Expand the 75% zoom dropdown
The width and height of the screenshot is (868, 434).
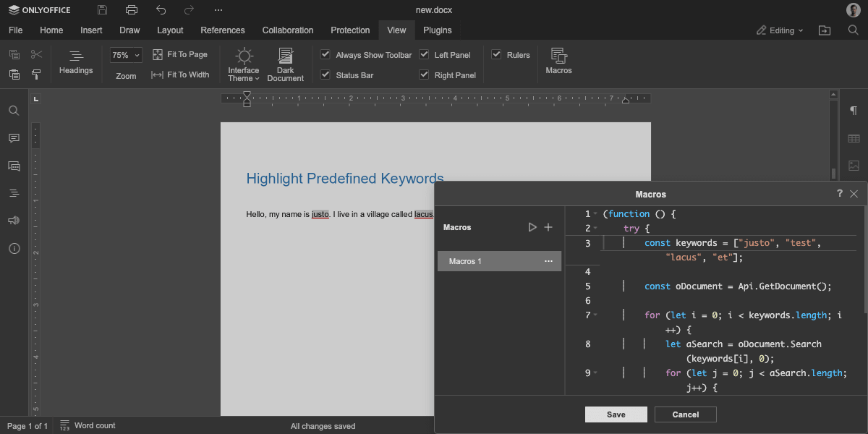[x=126, y=55]
